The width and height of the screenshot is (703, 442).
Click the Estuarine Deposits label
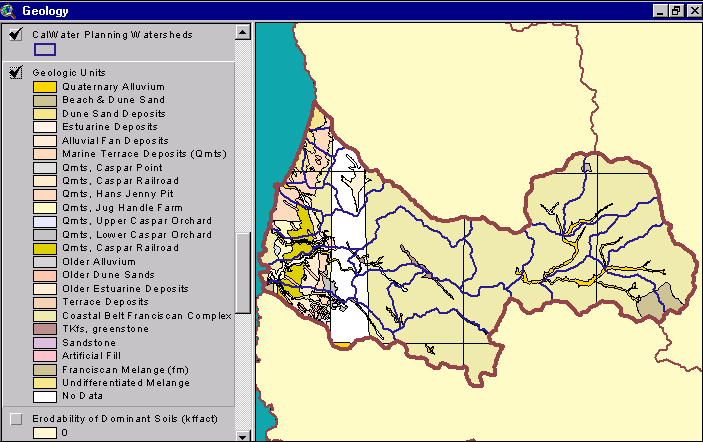click(110, 127)
